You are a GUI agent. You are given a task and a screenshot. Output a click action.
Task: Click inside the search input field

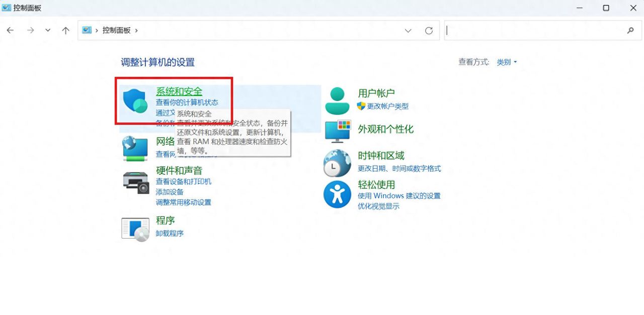533,30
